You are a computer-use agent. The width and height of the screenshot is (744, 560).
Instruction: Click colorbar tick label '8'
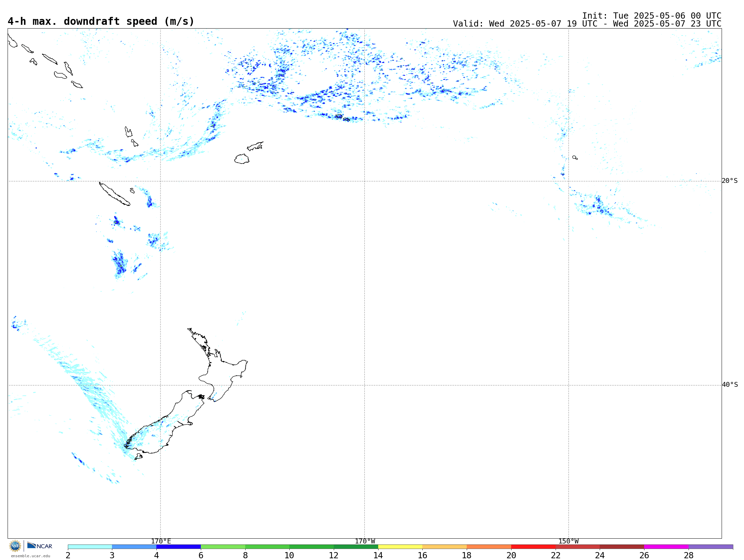[x=245, y=555]
